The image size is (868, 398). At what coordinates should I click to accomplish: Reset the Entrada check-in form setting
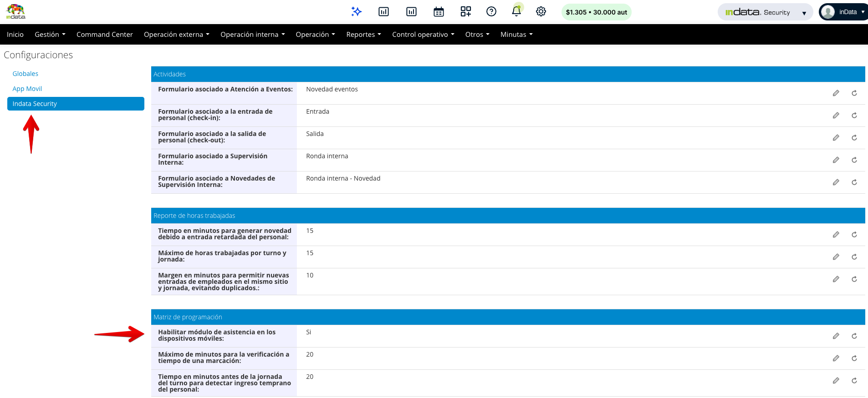[854, 116]
